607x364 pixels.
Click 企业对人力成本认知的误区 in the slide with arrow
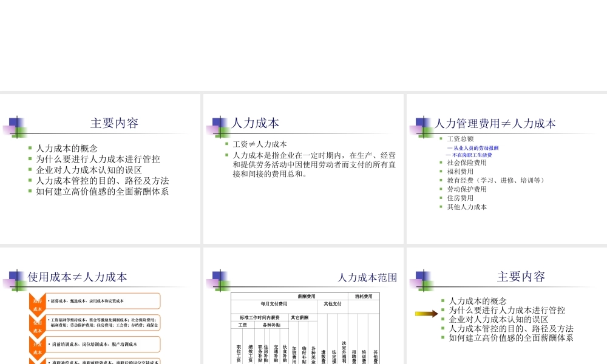(498, 320)
